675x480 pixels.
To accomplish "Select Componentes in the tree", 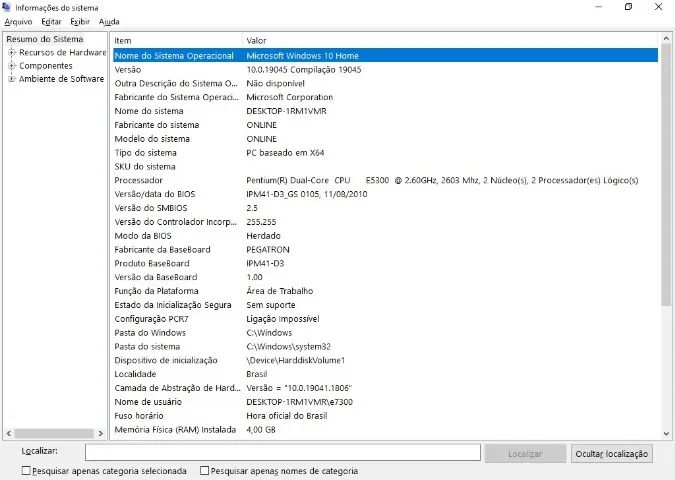I will pyautogui.click(x=46, y=66).
